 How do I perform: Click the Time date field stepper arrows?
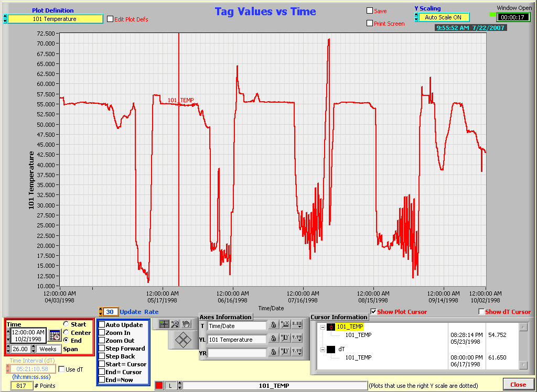coord(8,335)
